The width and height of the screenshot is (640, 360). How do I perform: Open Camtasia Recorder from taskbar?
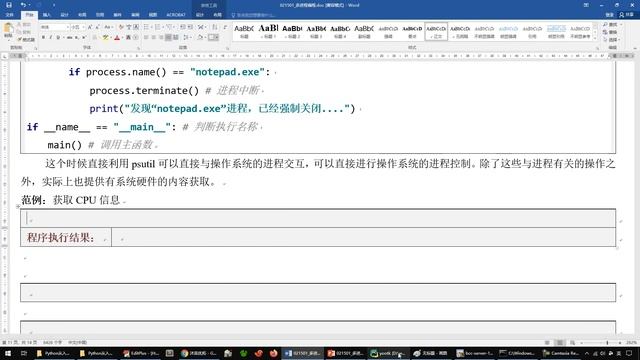click(561, 353)
